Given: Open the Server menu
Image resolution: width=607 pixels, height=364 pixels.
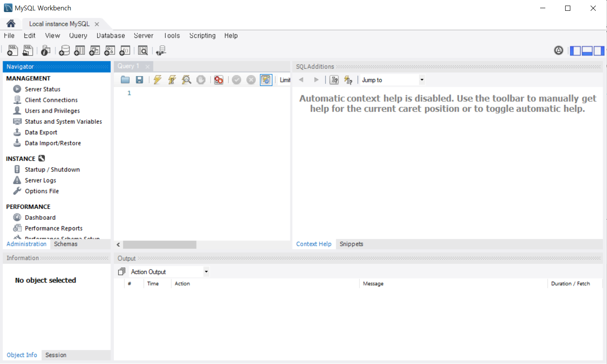Looking at the screenshot, I should (144, 35).
